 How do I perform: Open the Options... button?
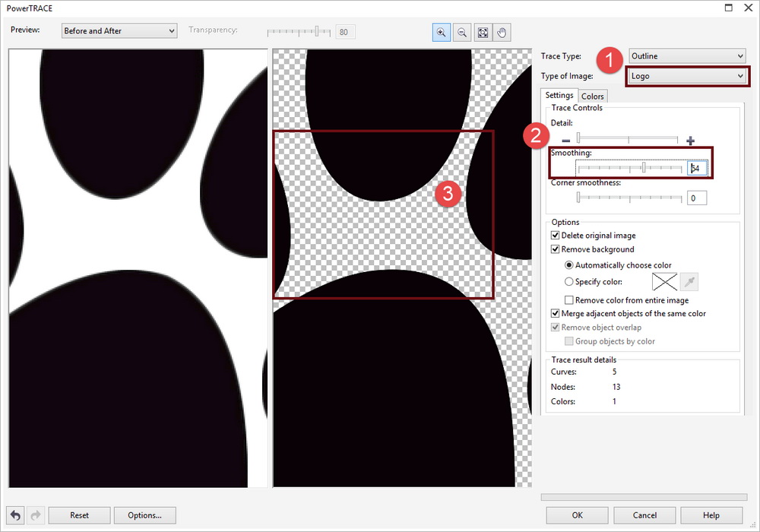click(145, 515)
